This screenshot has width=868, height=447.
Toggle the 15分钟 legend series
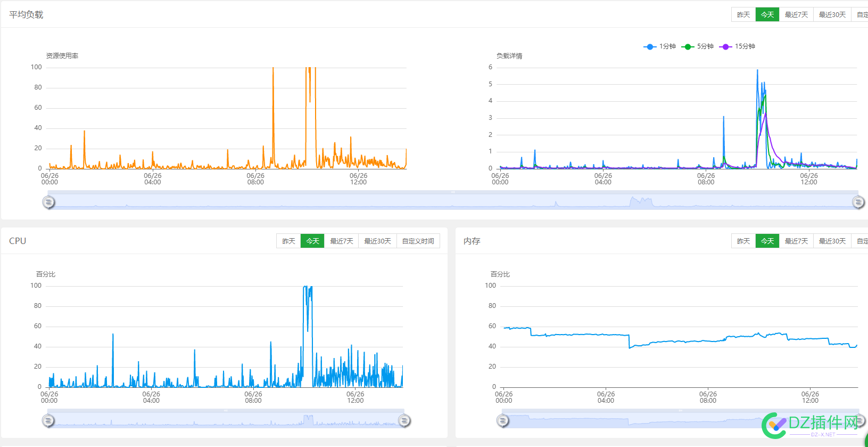click(x=737, y=47)
